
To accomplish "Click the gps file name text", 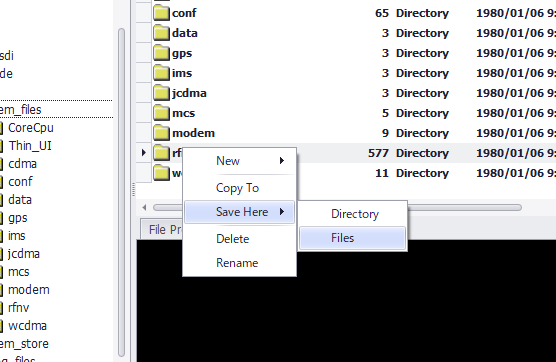I will (x=182, y=54).
